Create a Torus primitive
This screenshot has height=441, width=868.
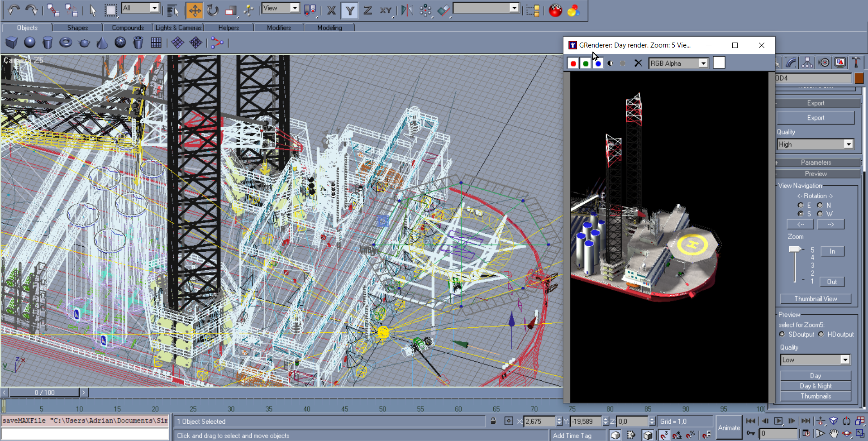[66, 43]
